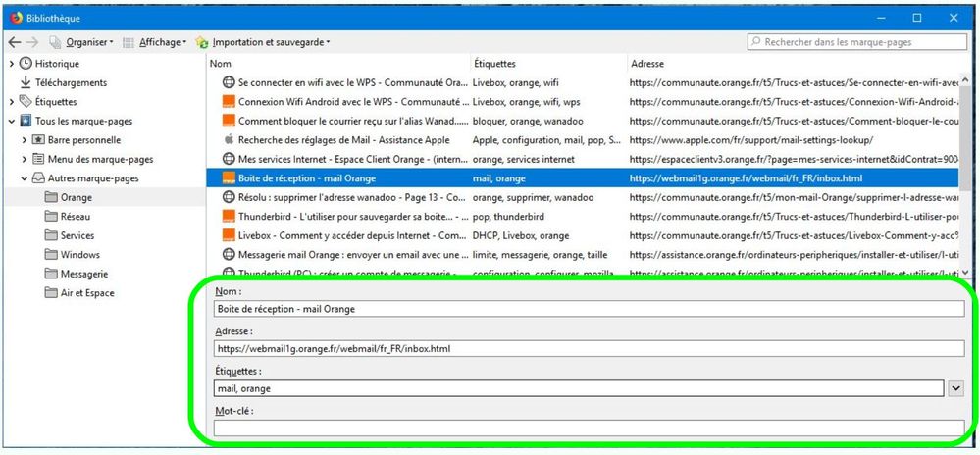
Task: Select 'Boite de réception - mail Orange' row
Action: [583, 178]
